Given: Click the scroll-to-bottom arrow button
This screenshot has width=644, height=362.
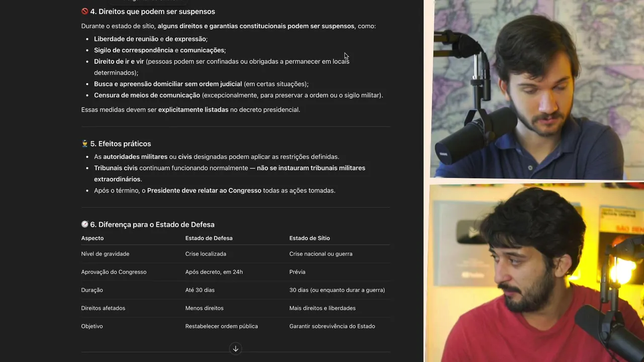Looking at the screenshot, I should (235, 348).
